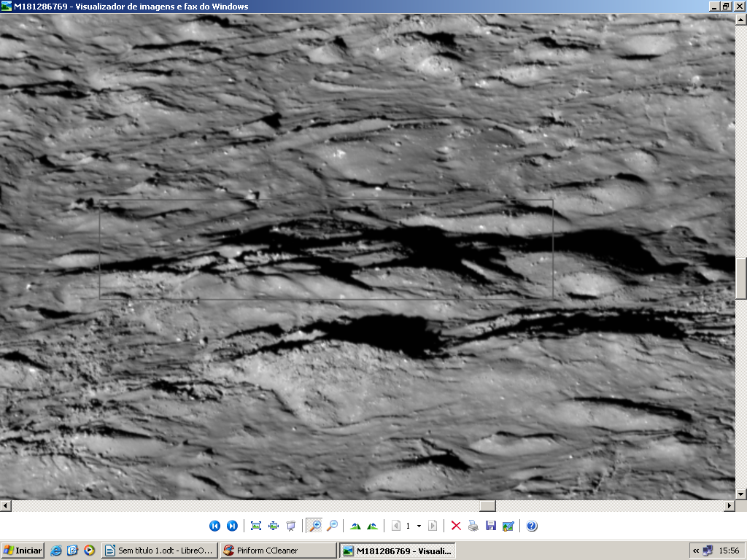The height and width of the screenshot is (560, 747).
Task: Save a copy with the floppy disk icon
Action: click(491, 526)
